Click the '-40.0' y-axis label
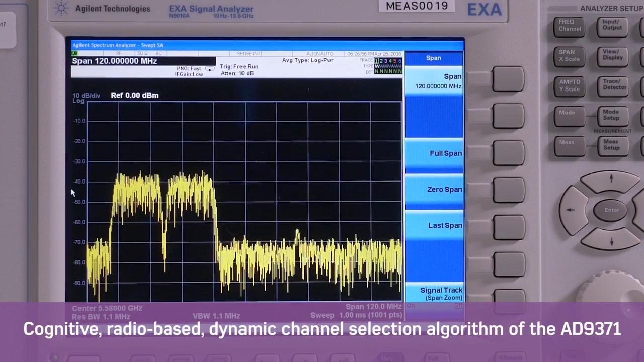The image size is (644, 362). (79, 182)
